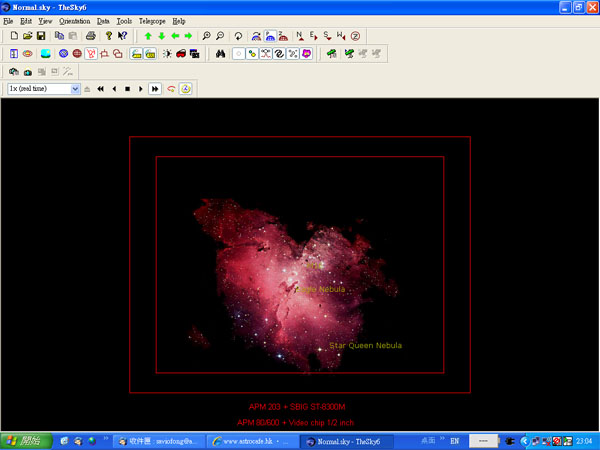This screenshot has width=600, height=450.
Task: Open the time rate '1x (real time)' dropdown
Action: 75,89
